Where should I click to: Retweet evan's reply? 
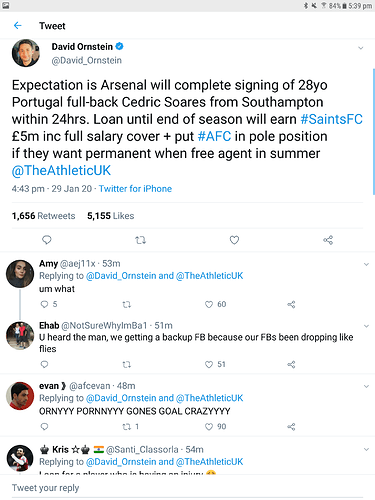point(127,427)
